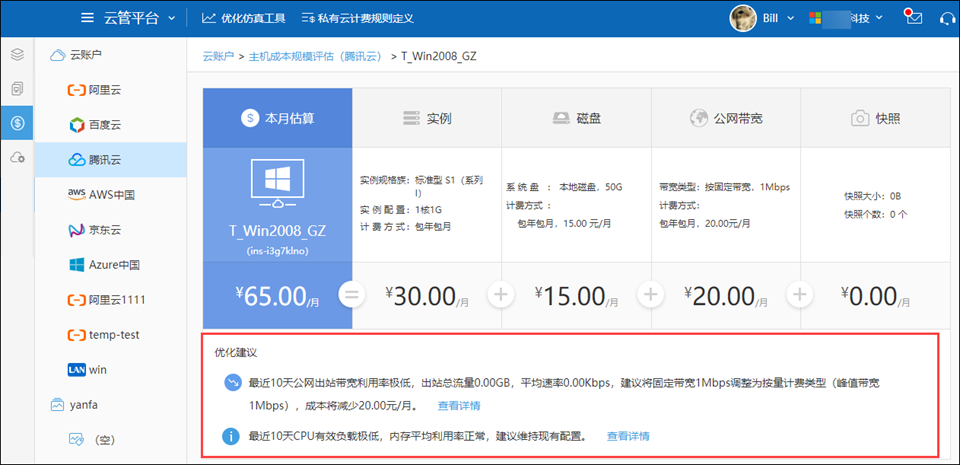Viewport: 960px width, 465px height.
Task: Open the mail notifications icon
Action: (911, 18)
